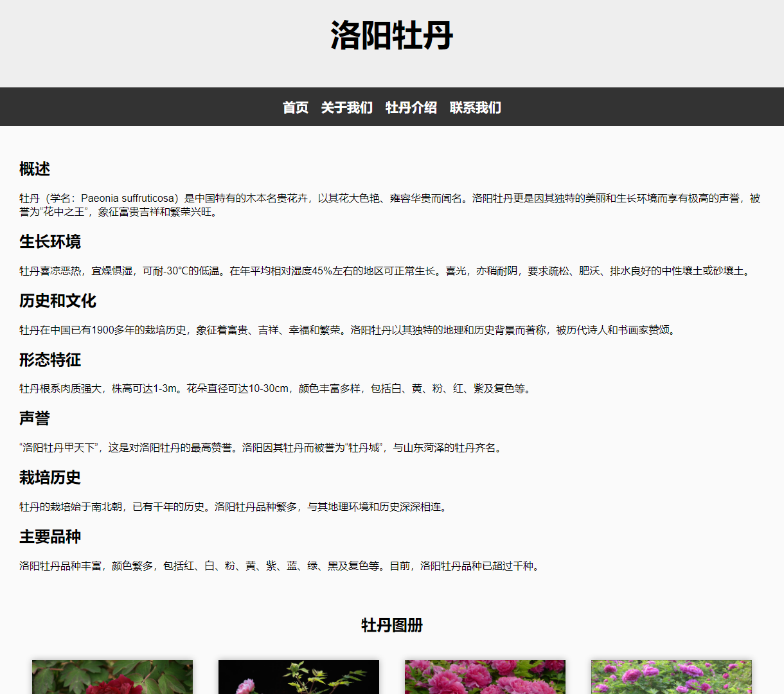Open the 首页 navigation link
Viewport: 784px width, 694px height.
pos(296,108)
